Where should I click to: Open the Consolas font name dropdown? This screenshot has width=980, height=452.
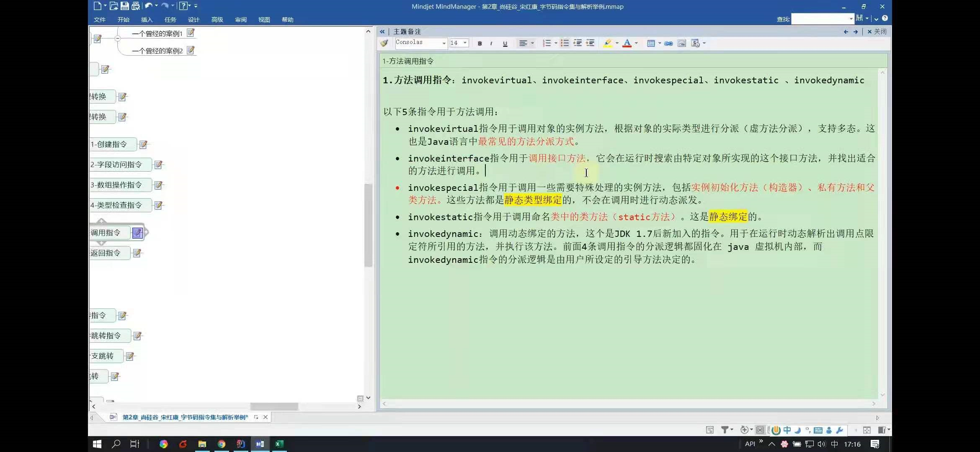click(x=444, y=43)
